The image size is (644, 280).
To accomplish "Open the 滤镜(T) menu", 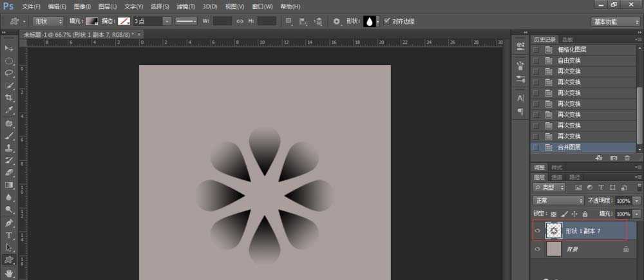I will (x=186, y=6).
